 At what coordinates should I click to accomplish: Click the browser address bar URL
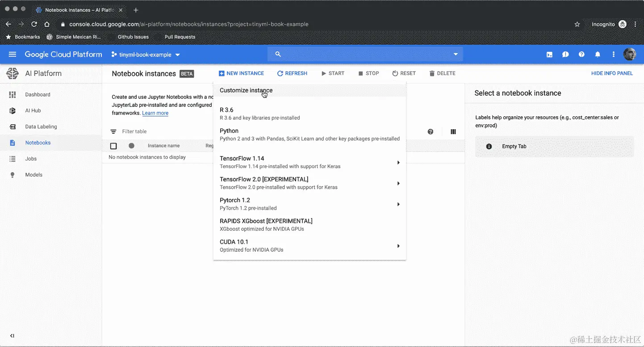coord(188,24)
